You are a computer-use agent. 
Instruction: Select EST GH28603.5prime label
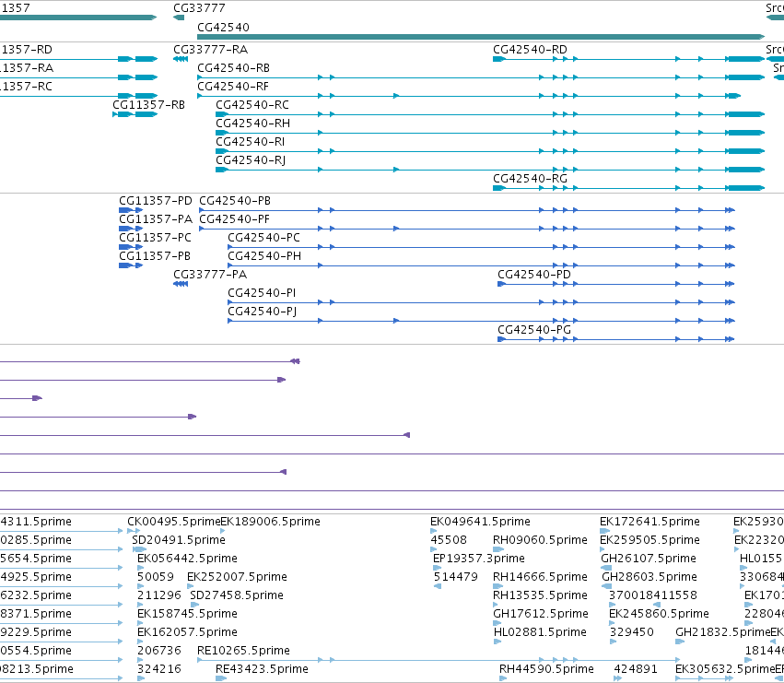[649, 577]
